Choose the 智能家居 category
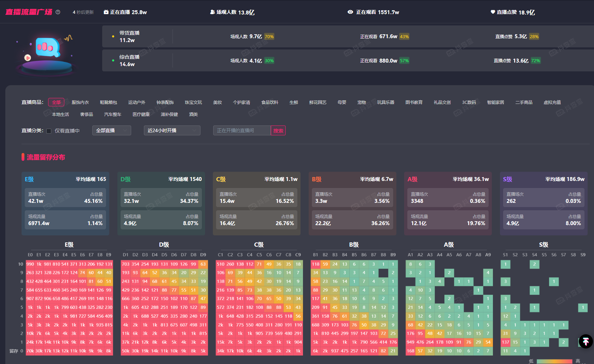 (x=496, y=102)
